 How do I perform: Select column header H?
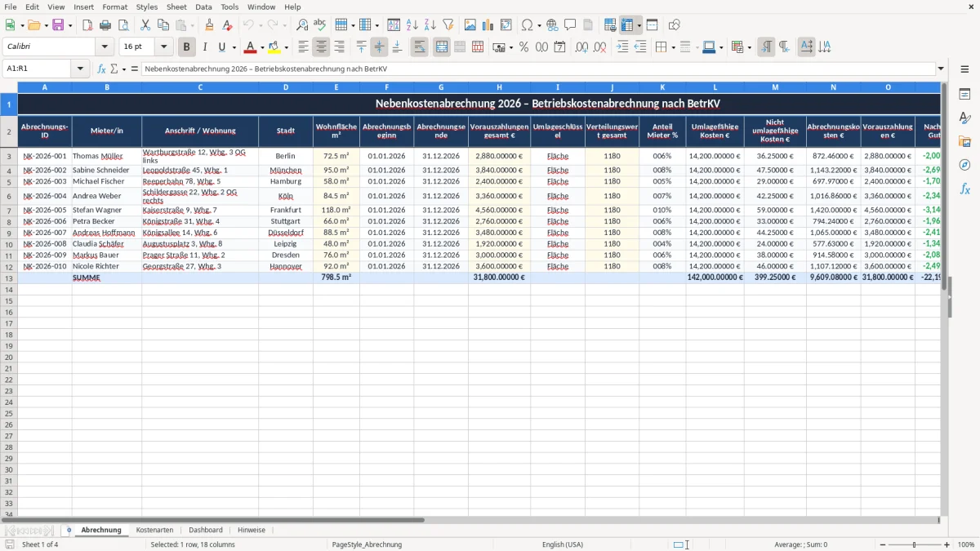click(499, 87)
